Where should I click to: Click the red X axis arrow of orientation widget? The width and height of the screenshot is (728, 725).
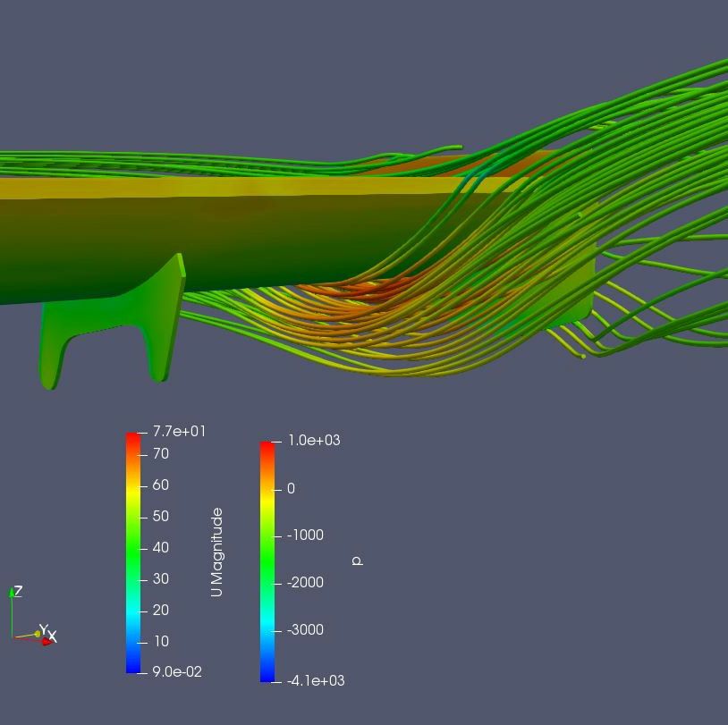pyautogui.click(x=47, y=640)
